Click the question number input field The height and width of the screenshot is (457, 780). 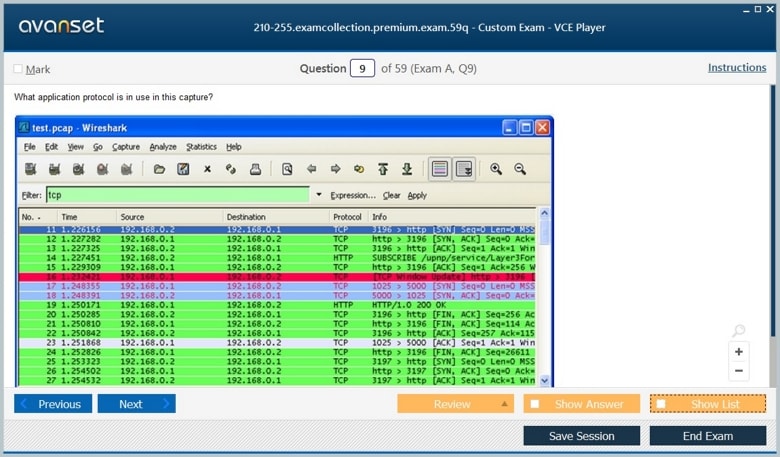pos(362,68)
